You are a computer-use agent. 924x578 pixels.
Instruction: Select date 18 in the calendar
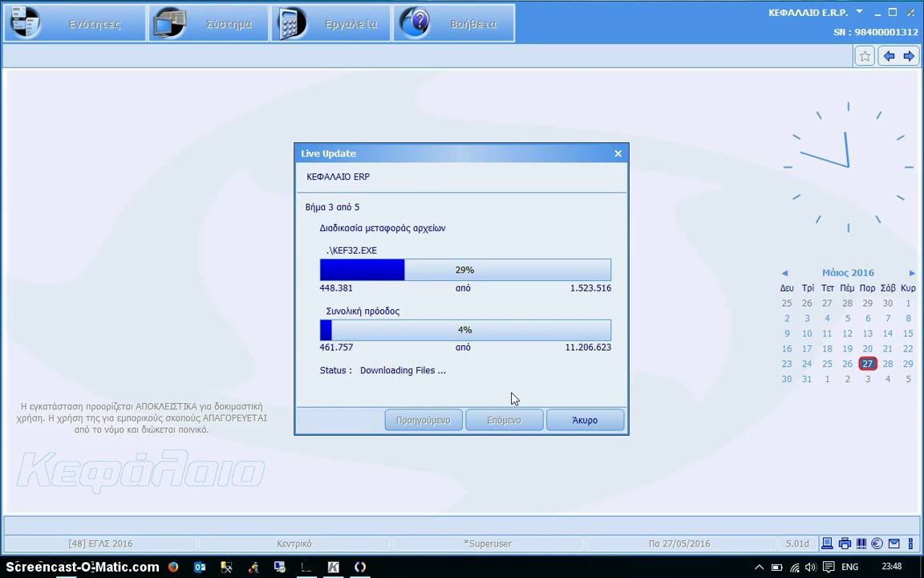828,348
